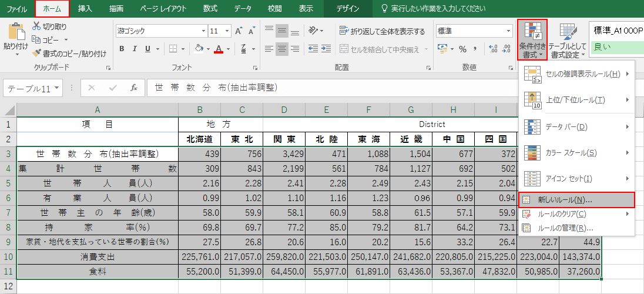The width and height of the screenshot is (644, 294).
Task: Click the cell borders icon
Action: pyautogui.click(x=173, y=49)
